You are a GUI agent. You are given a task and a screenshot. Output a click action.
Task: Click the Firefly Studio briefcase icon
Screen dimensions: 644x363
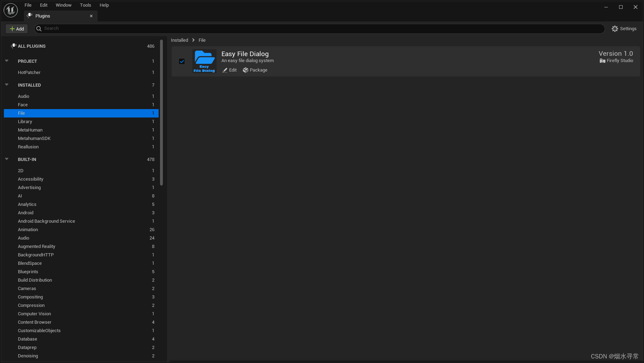coord(602,60)
